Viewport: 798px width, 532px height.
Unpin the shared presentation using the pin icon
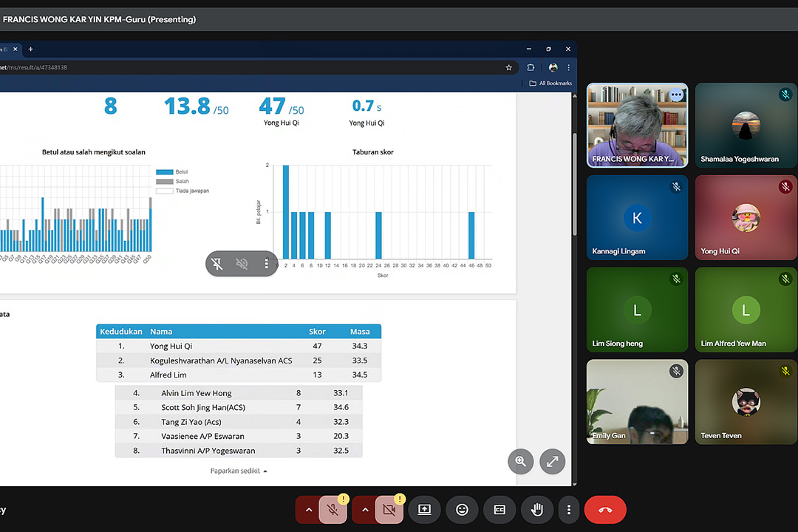click(217, 264)
